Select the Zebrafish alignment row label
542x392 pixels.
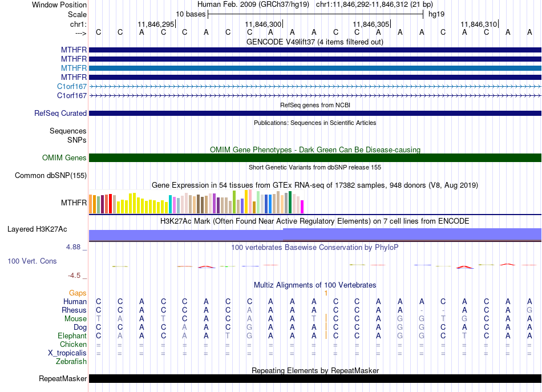pos(71,362)
